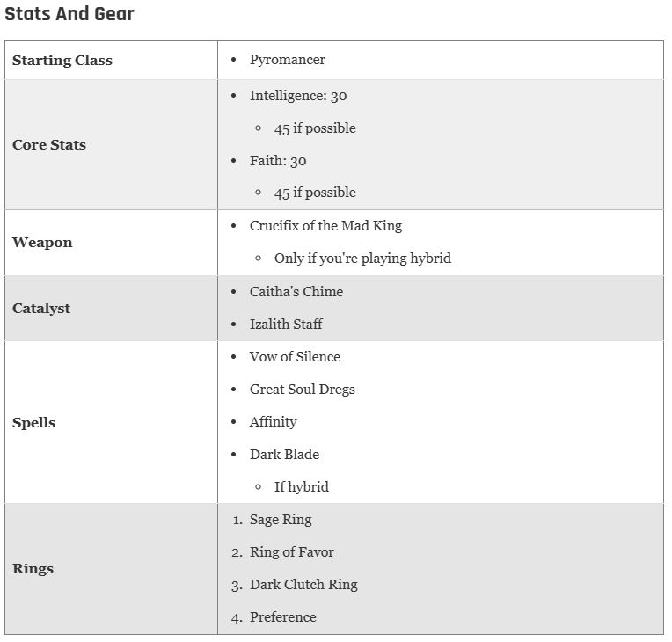
Task: Click the Rings row label
Action: pyautogui.click(x=33, y=569)
